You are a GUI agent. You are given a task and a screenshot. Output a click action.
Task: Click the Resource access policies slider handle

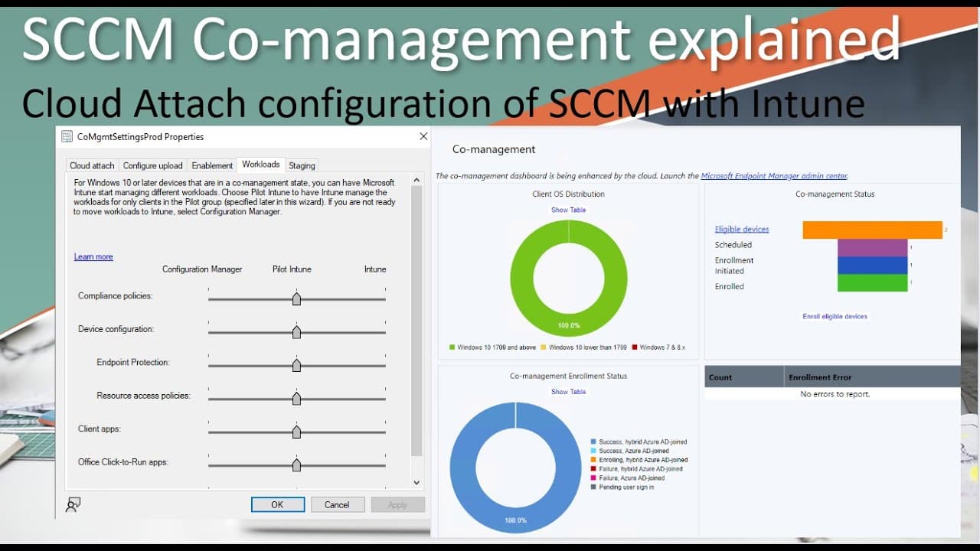click(296, 399)
